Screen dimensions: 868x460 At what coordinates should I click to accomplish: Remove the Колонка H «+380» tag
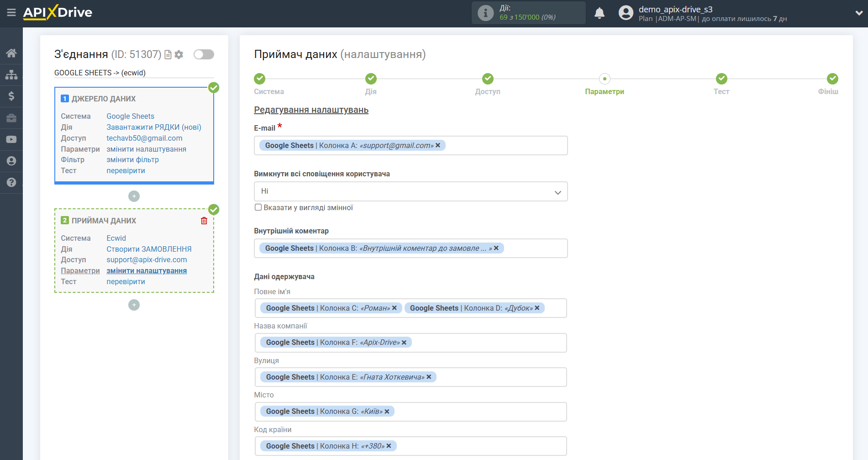[x=389, y=446]
